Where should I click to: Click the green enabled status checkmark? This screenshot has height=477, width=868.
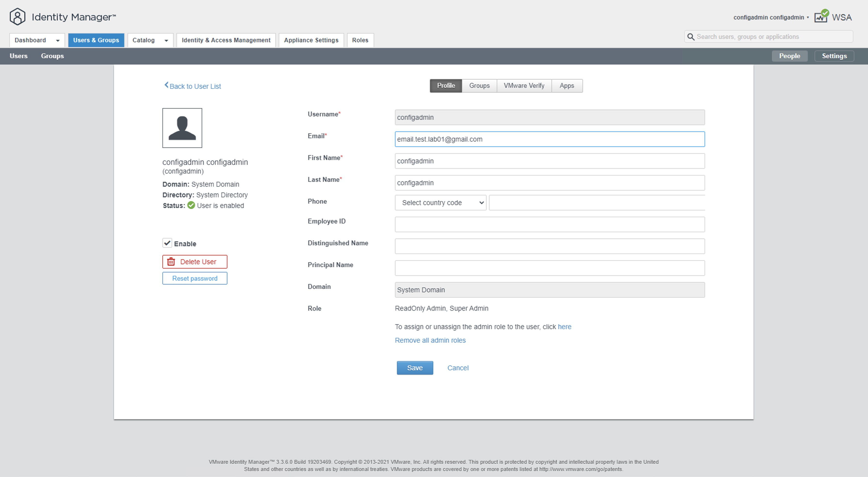[191, 205]
